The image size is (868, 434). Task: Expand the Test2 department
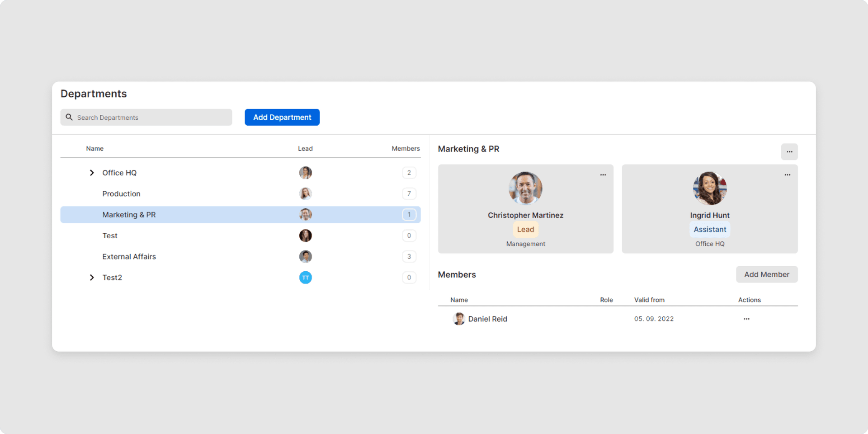click(92, 278)
